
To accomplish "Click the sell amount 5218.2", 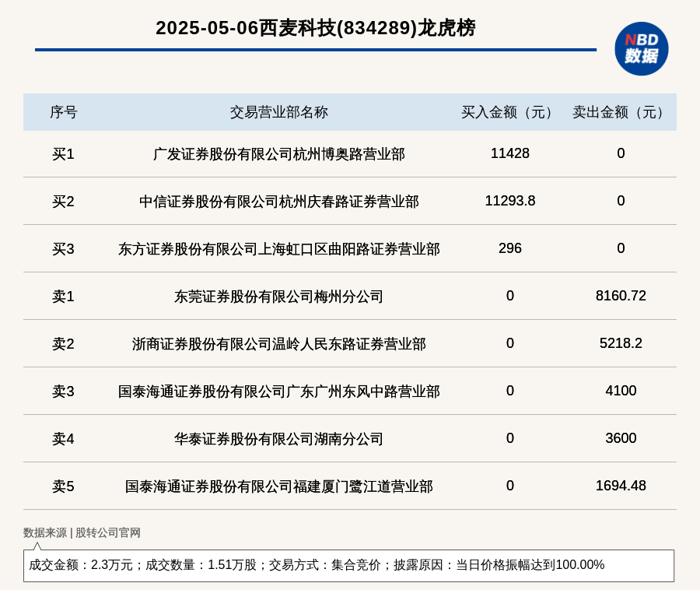I will tap(621, 343).
